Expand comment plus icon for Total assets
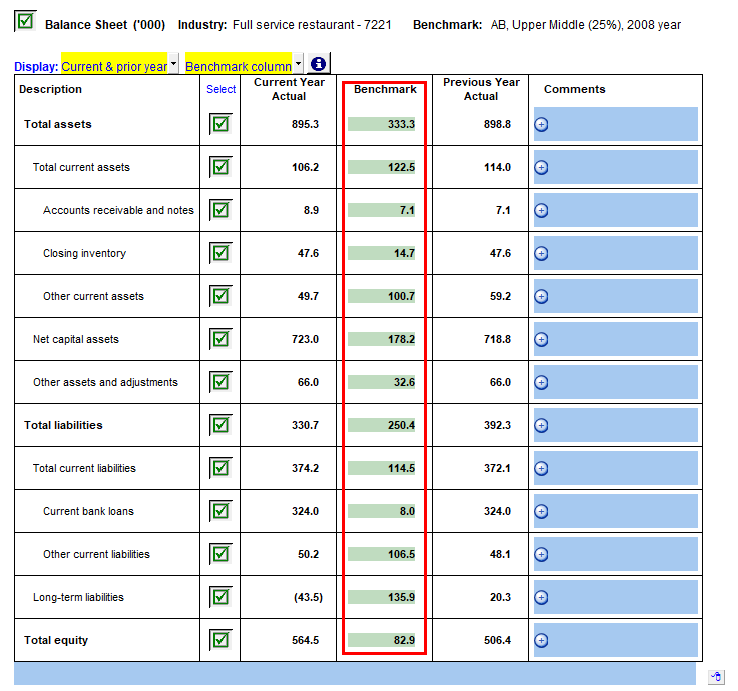 541,124
